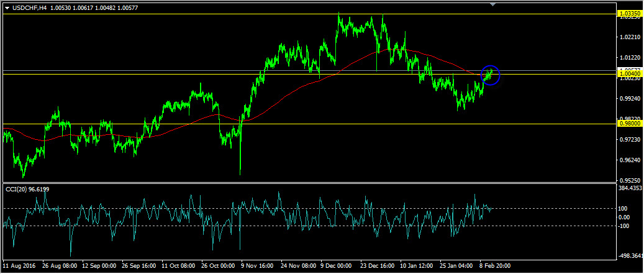The width and height of the screenshot is (644, 274).
Task: Click the 0.99240 price axis value
Action: click(630, 99)
